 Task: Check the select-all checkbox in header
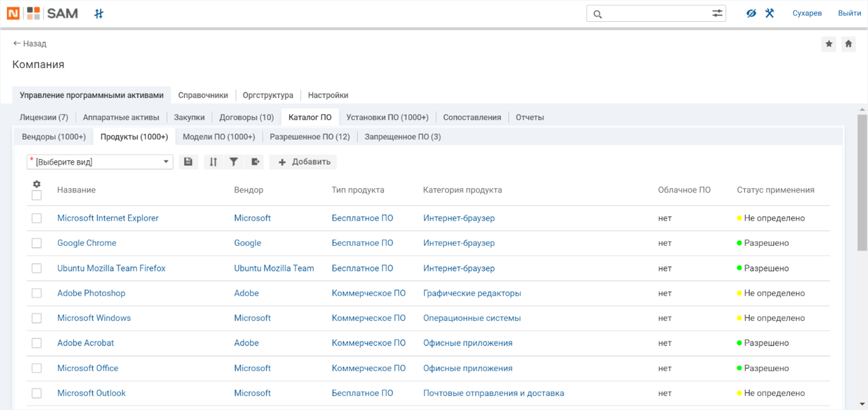point(36,195)
